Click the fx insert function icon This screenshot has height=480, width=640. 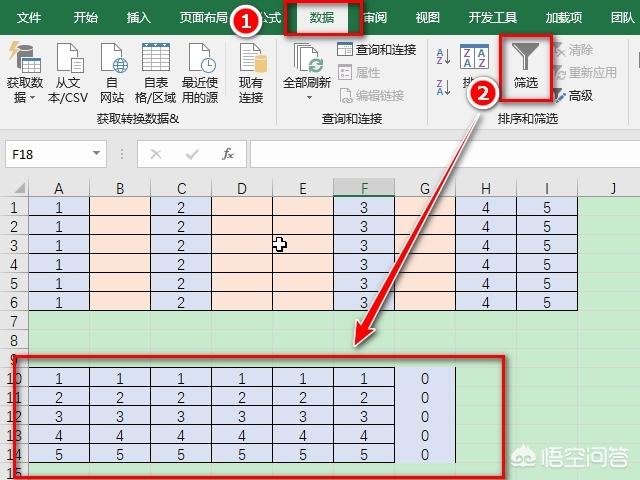pyautogui.click(x=228, y=154)
